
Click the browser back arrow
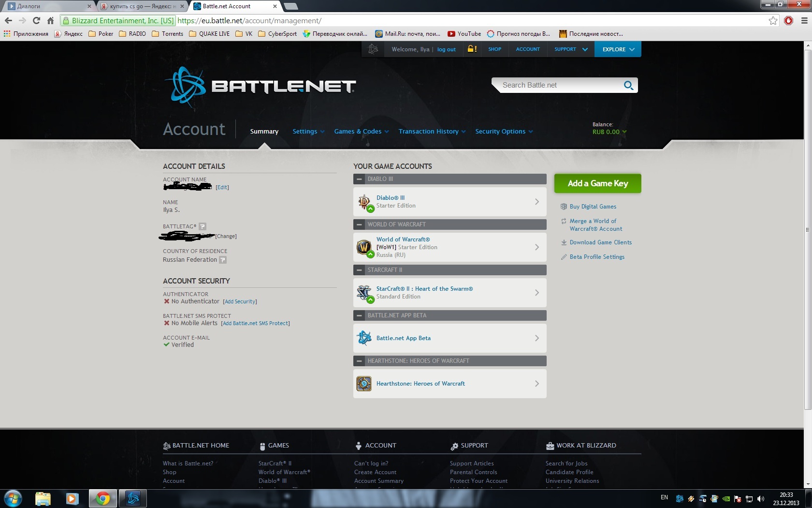point(8,20)
